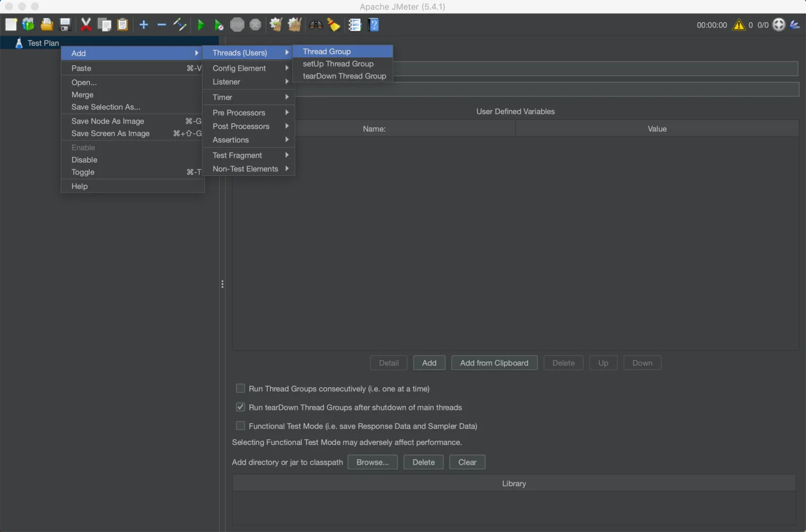Screen dimensions: 806x532
Task: Click the Add from Clipboard button
Action: pyautogui.click(x=494, y=363)
